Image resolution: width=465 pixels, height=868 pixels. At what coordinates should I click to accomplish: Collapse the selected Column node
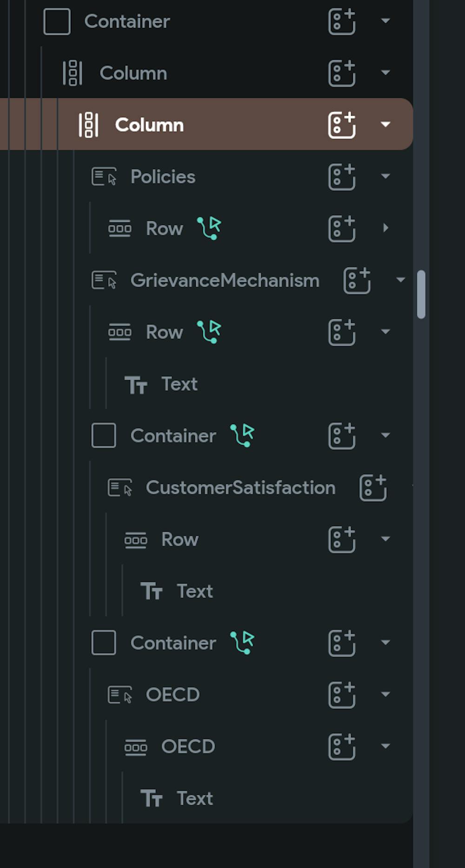click(385, 125)
